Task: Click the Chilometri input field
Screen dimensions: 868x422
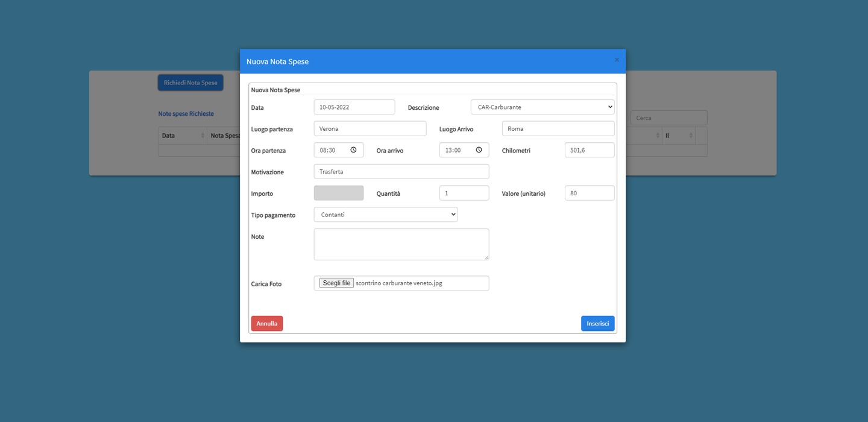Action: click(x=589, y=150)
